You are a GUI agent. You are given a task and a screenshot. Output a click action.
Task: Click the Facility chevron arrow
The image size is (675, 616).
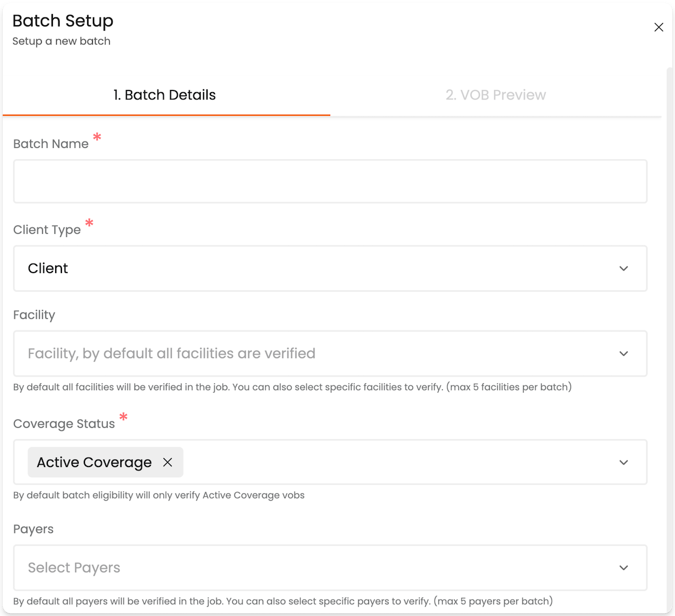623,354
